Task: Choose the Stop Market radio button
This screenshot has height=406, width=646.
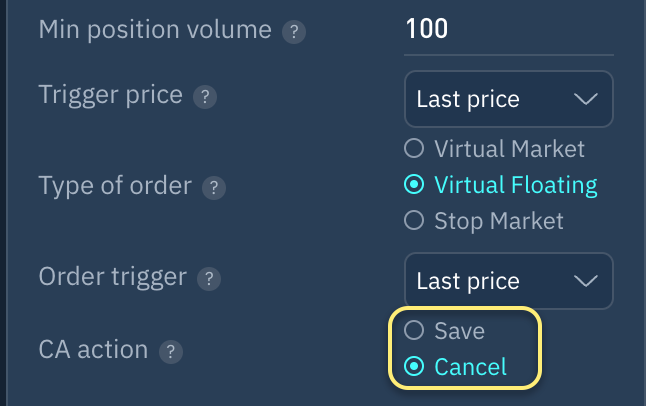Action: [413, 220]
